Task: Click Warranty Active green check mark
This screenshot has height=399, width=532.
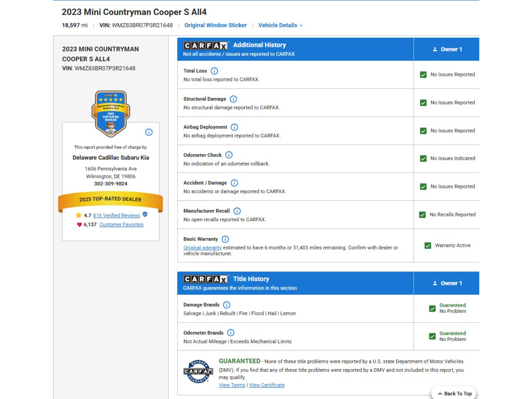Action: pos(428,246)
